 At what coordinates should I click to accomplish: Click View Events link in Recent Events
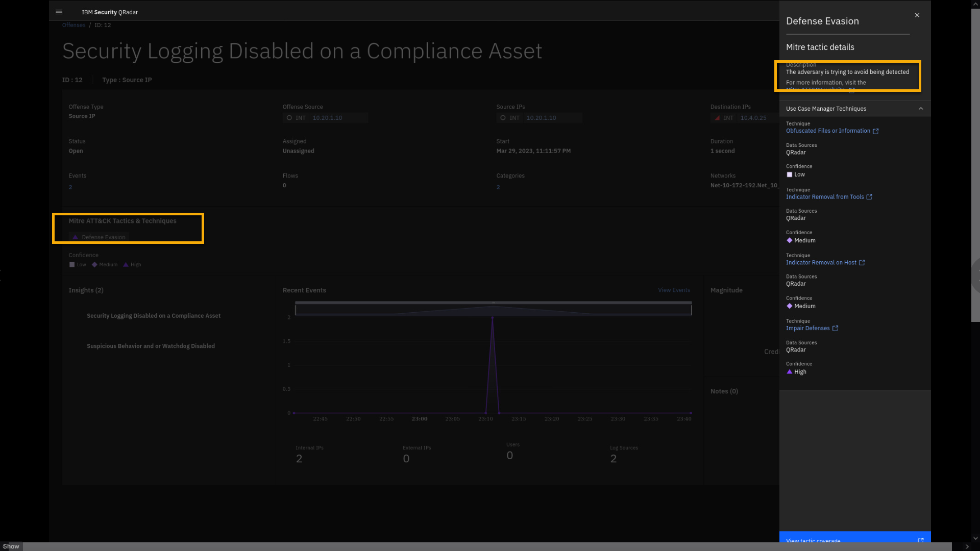click(674, 290)
